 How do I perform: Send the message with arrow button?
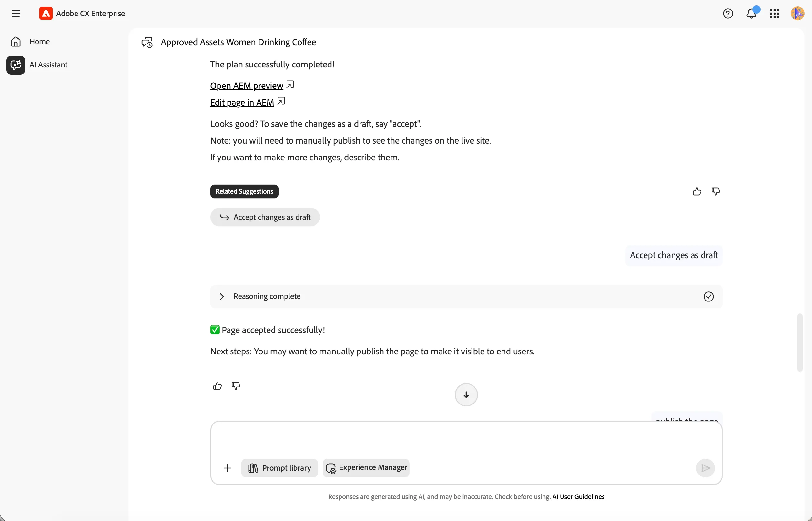tap(705, 468)
